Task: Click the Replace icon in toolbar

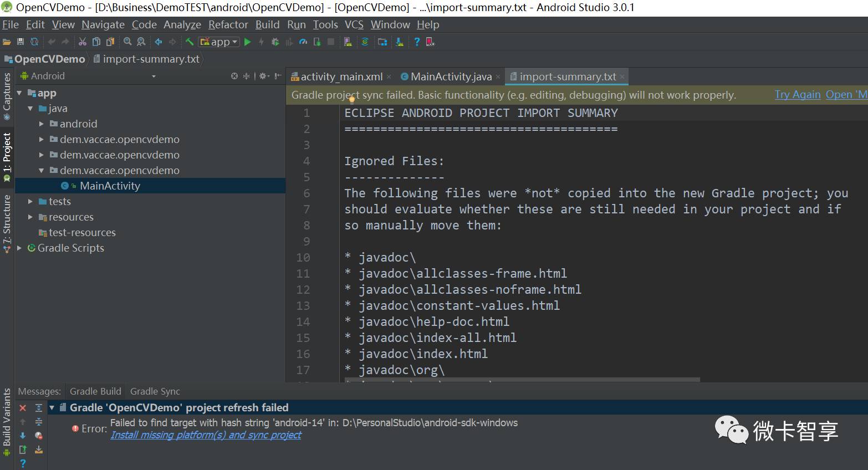Action: coord(141,42)
